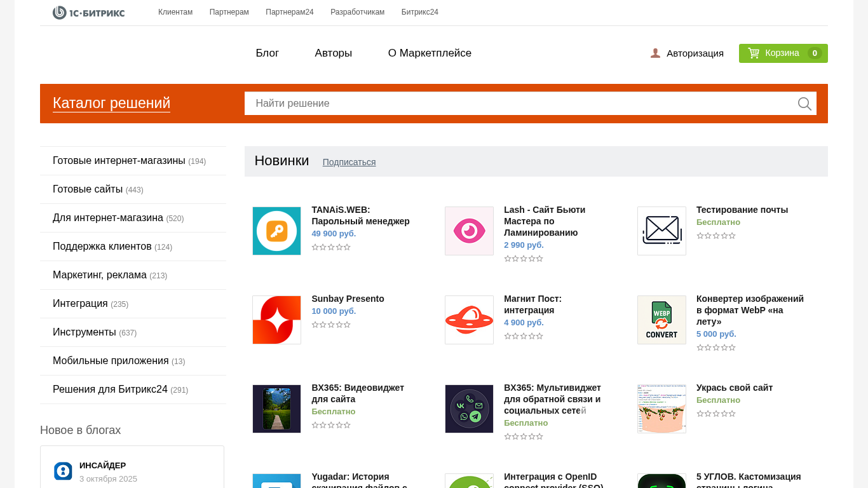Click Подписаться next to Новинки
The width and height of the screenshot is (868, 488).
(x=349, y=162)
